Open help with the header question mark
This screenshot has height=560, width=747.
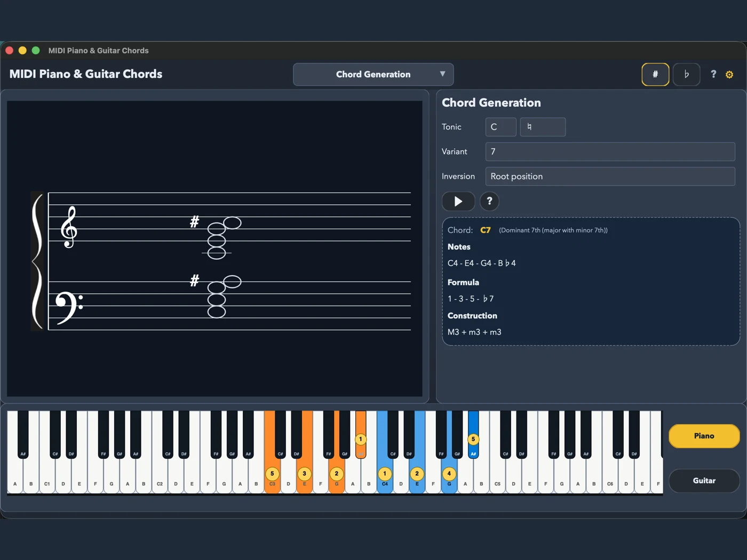(x=713, y=74)
